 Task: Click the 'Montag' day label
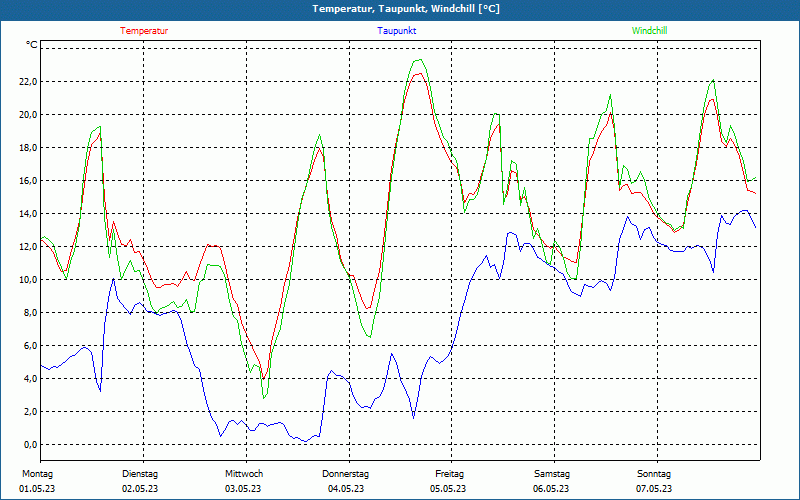37,474
